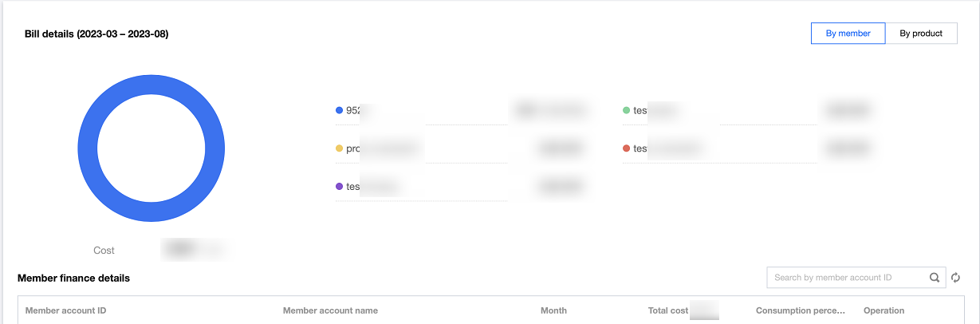
Task: Click the red legend dot
Action: click(627, 148)
